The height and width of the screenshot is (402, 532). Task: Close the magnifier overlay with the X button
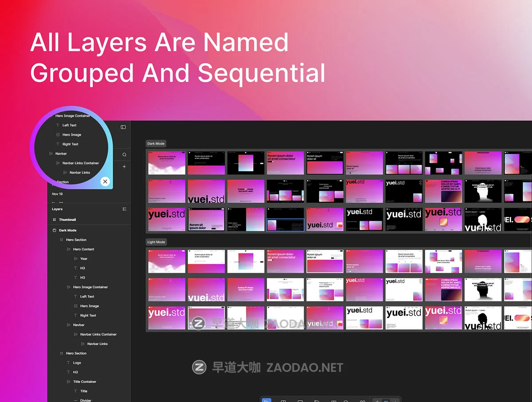105,181
